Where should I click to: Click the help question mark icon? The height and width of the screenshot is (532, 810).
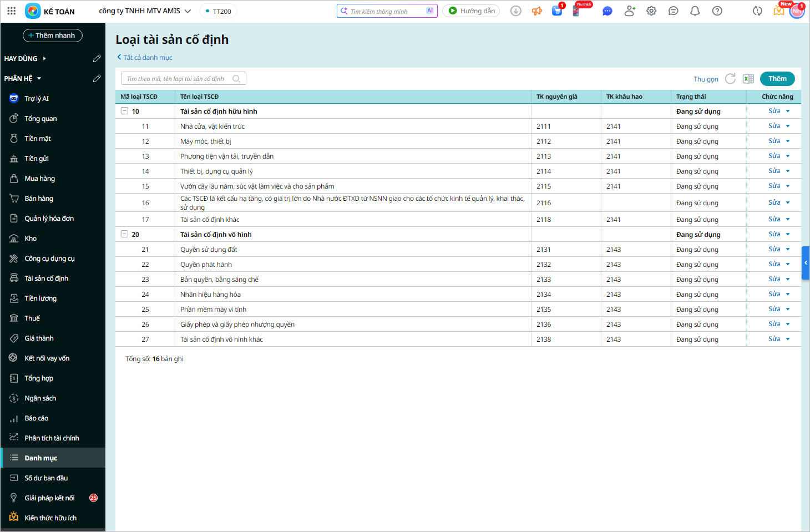(x=717, y=11)
